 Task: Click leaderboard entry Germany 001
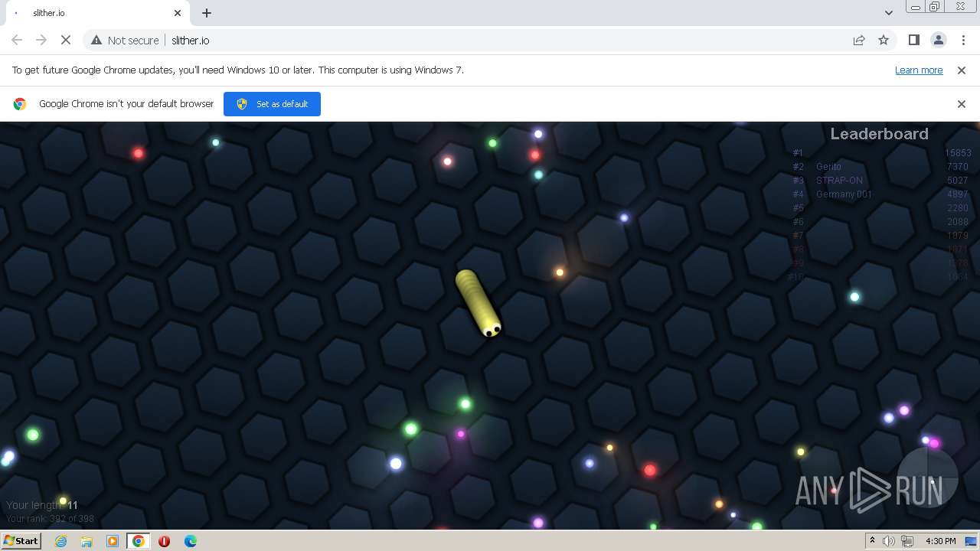point(844,194)
